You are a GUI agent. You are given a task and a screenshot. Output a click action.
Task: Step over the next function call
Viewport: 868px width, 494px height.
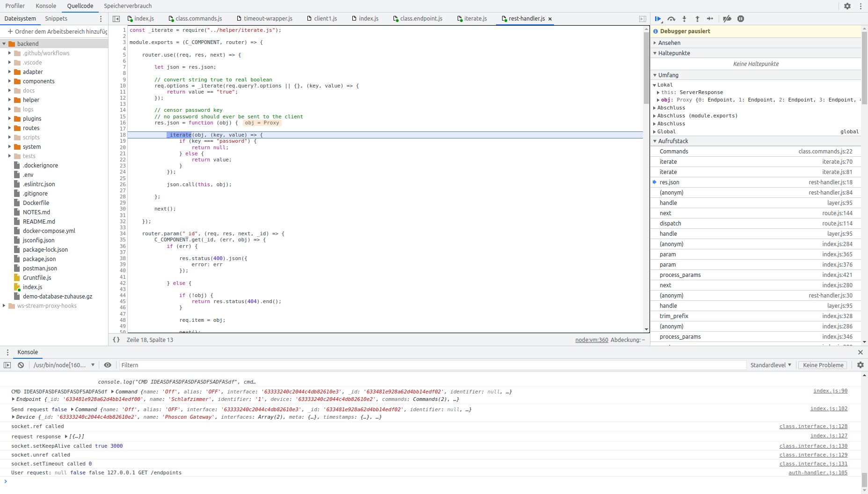671,19
